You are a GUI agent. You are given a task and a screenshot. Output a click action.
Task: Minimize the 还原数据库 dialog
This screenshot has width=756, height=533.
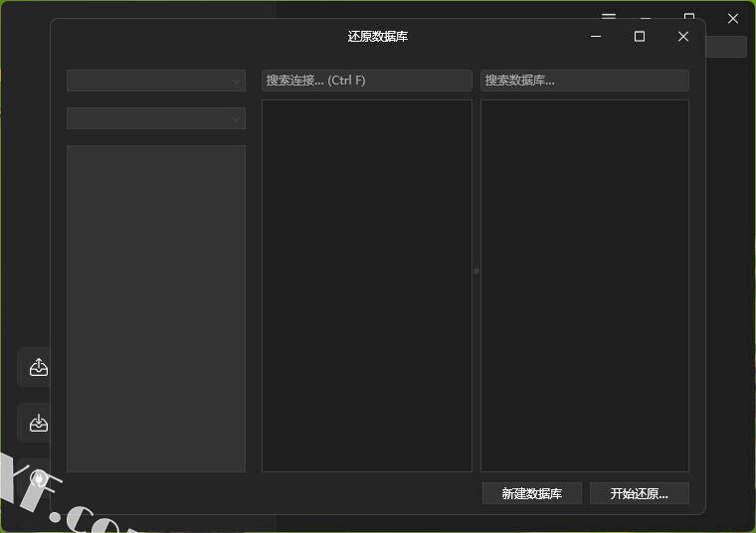pos(596,37)
